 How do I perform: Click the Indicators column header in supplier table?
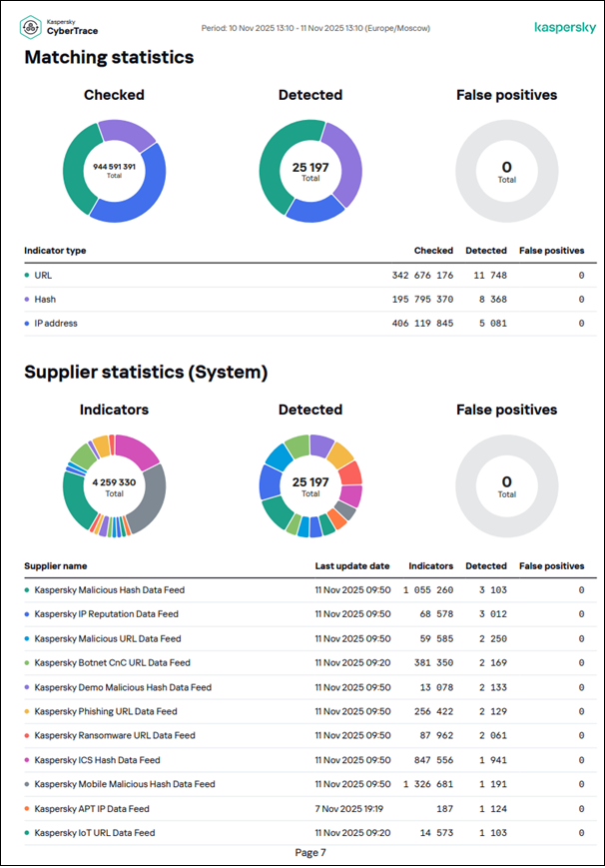coord(430,566)
